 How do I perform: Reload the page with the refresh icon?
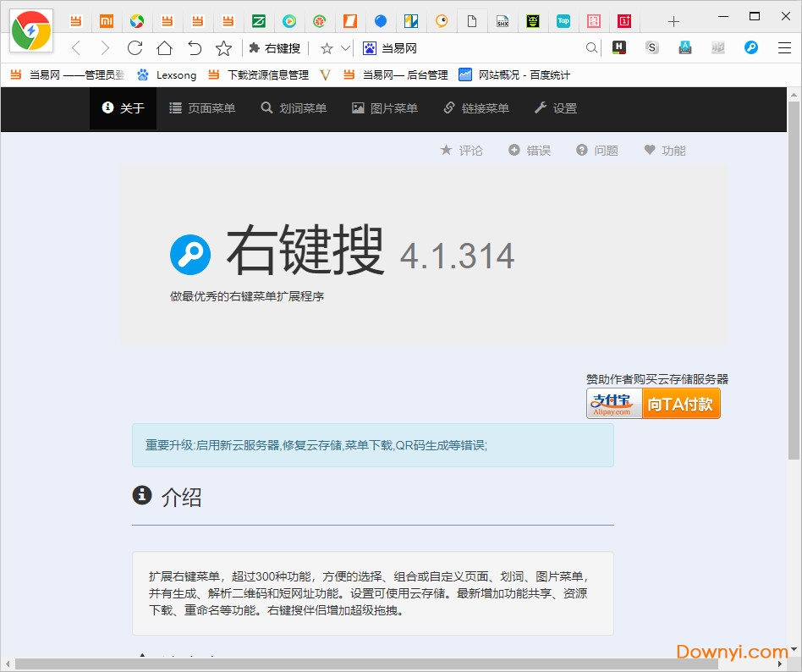[135, 48]
